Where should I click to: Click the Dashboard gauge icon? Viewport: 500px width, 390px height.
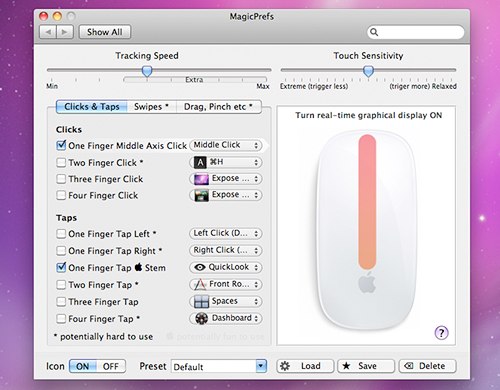click(x=201, y=318)
